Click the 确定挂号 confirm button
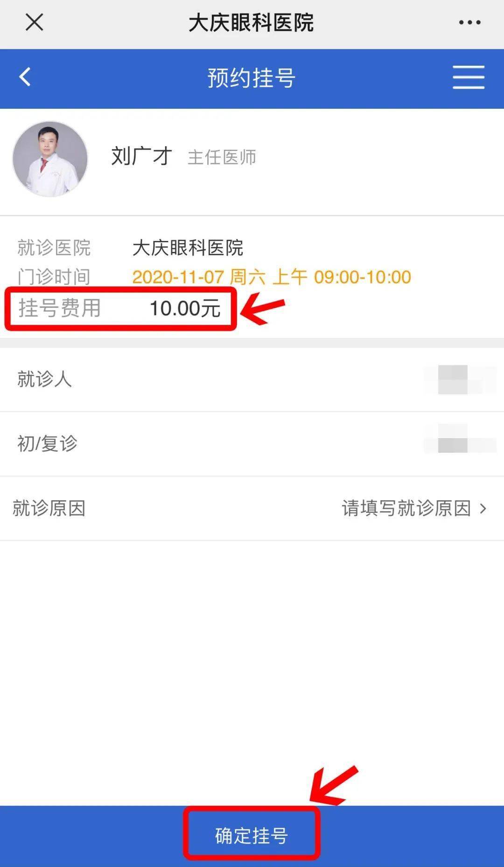Screen dimensions: 504x867 (252, 835)
